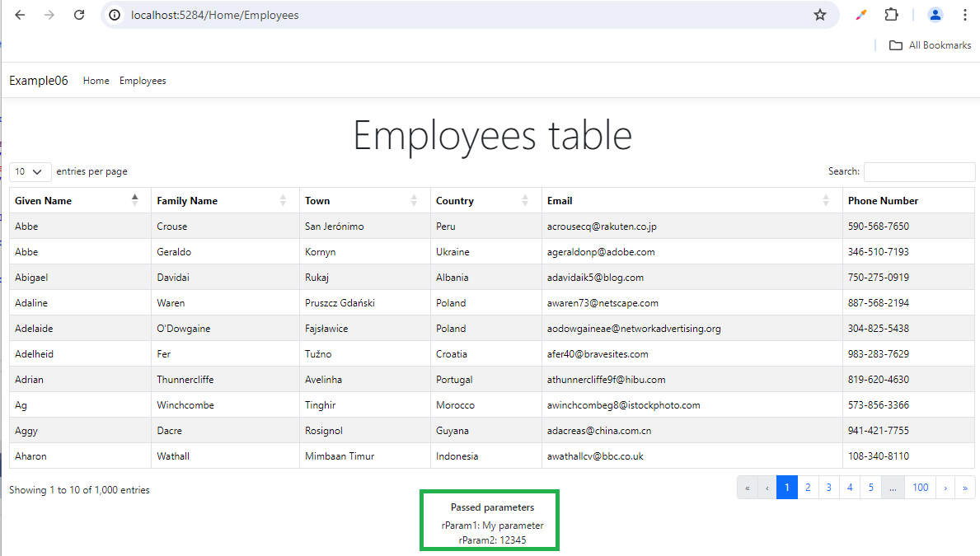Screen dimensions: 980x556
Task: Click family name Geraldo cell
Action: (x=225, y=252)
